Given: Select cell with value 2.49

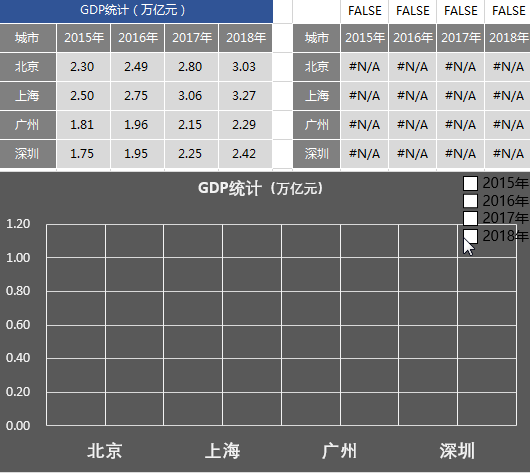Looking at the screenshot, I should [138, 67].
